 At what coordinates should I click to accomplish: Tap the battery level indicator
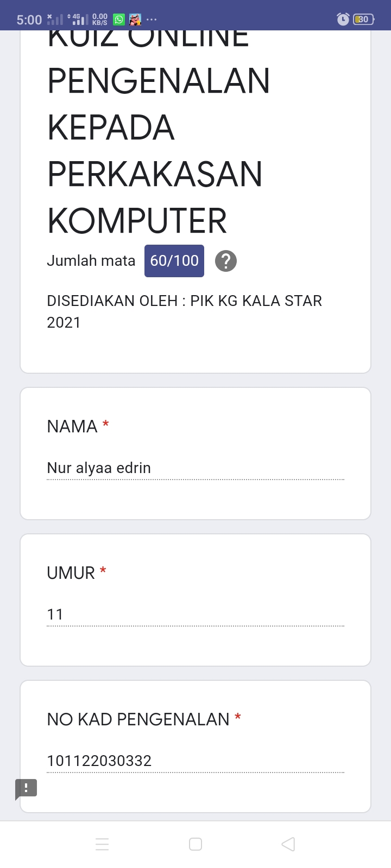(362, 20)
